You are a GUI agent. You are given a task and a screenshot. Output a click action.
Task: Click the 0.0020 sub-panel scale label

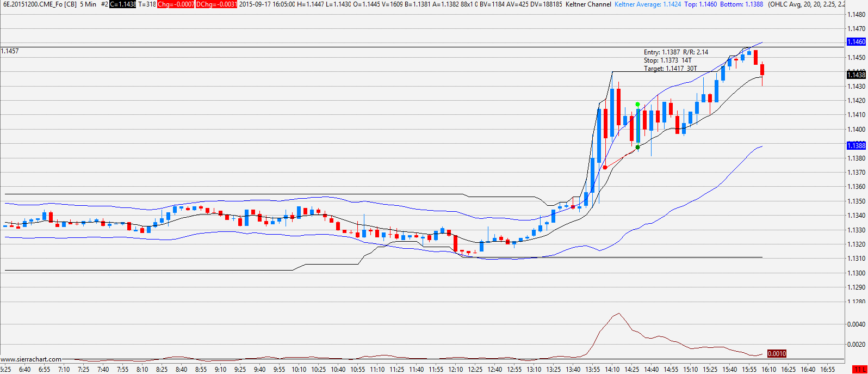[857, 345]
